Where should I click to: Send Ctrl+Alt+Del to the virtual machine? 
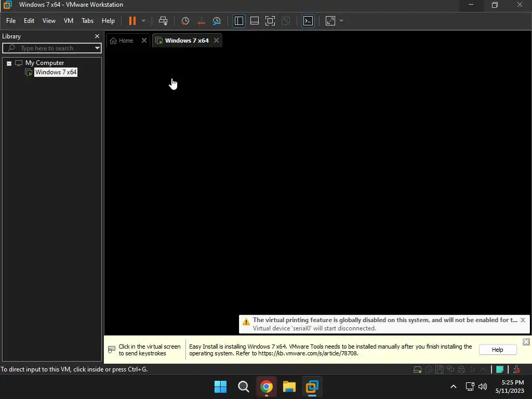tap(163, 21)
